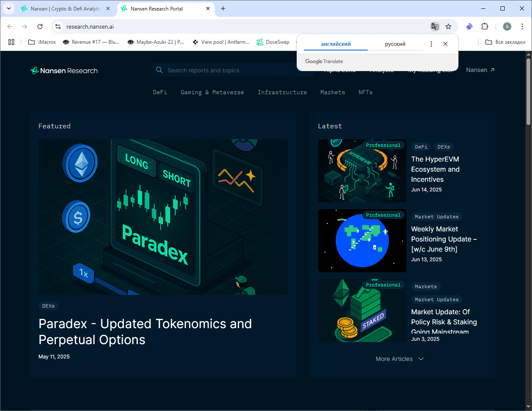
Task: Open a new browser tab
Action: [x=223, y=8]
